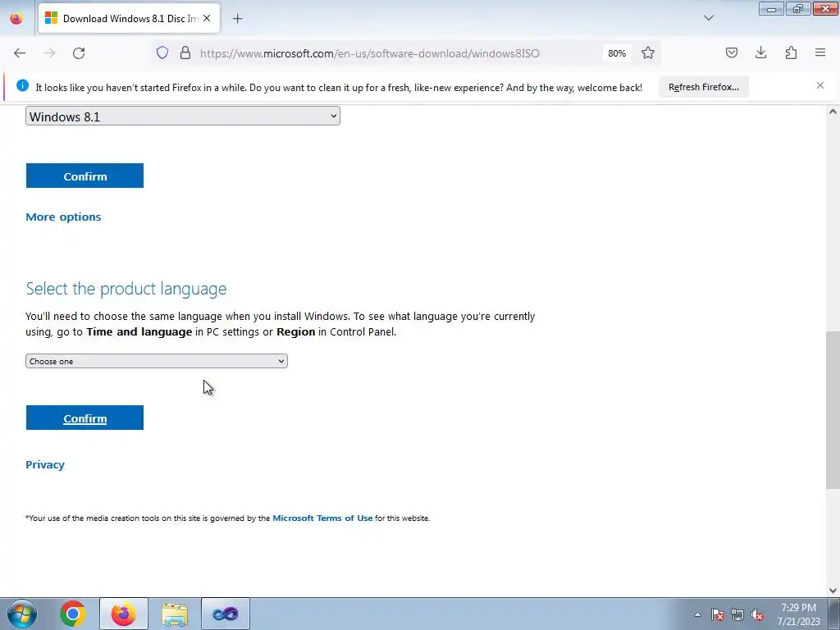The image size is (840, 630).
Task: Dismiss the Firefox refresh notification bar
Action: pyautogui.click(x=819, y=85)
